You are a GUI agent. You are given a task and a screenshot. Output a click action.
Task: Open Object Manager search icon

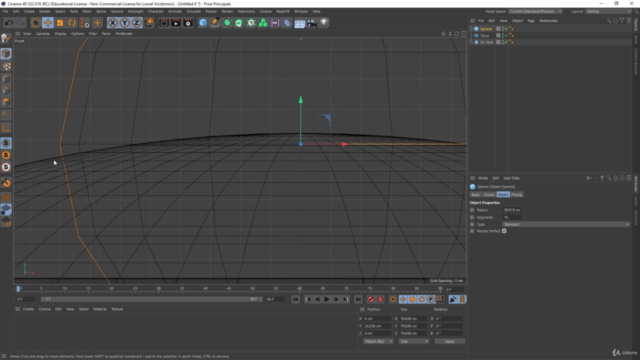point(609,20)
